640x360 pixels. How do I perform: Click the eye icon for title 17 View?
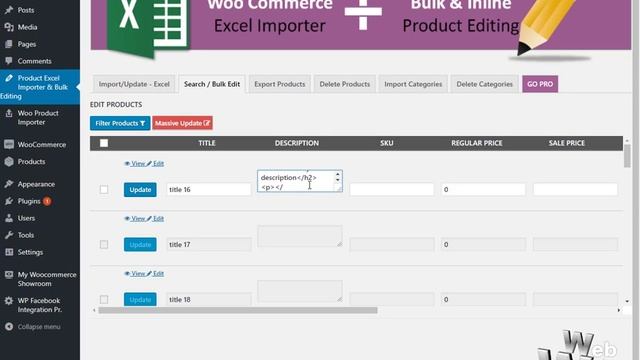point(127,219)
